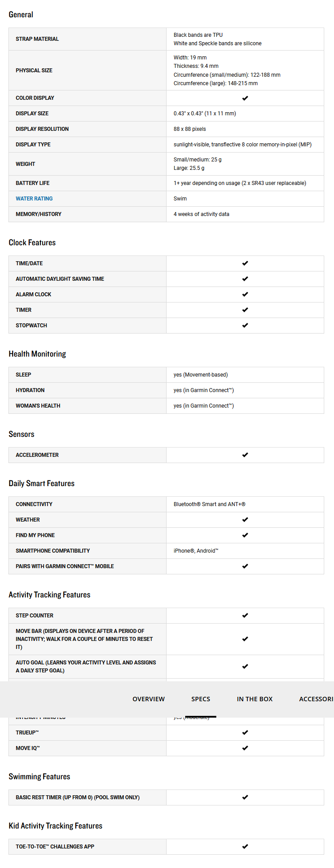Open the Overview tab
The height and width of the screenshot is (868, 334).
(x=148, y=699)
